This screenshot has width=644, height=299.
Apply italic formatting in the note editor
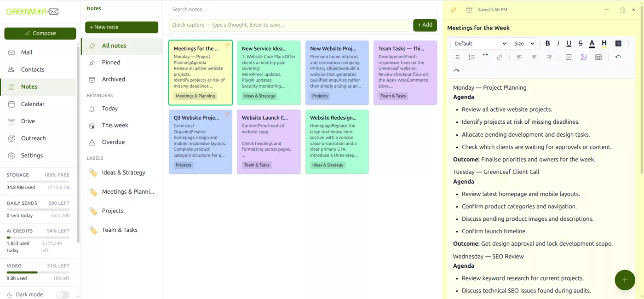[558, 43]
